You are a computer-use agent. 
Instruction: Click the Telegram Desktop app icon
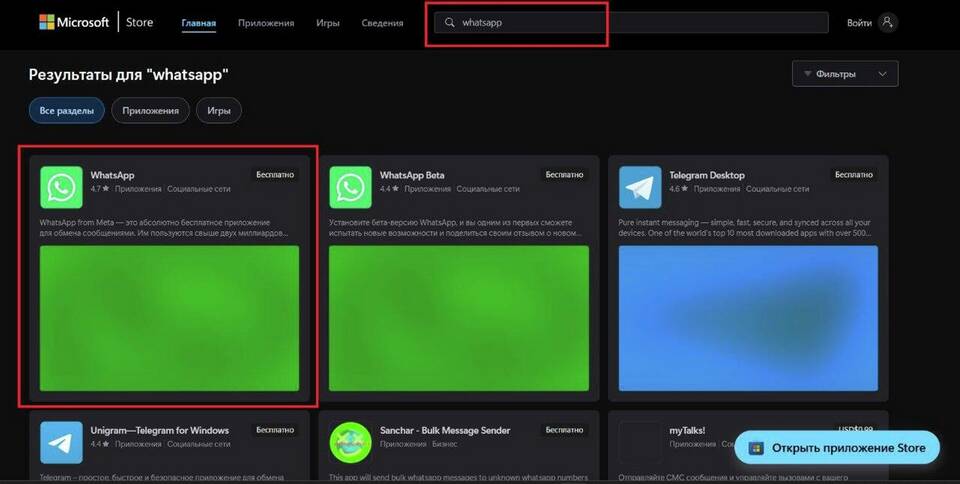pos(640,187)
